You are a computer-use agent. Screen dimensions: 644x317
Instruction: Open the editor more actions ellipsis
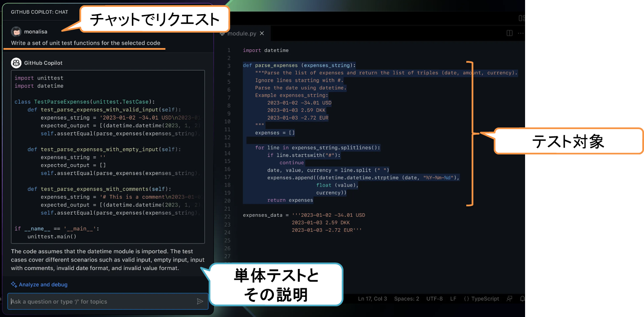point(520,33)
